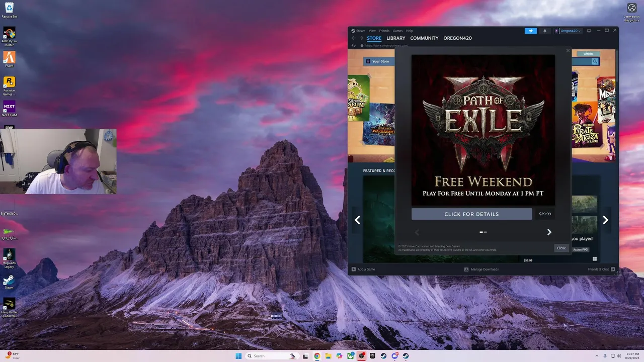The image size is (644, 362).
Task: Click the Close button in the popup
Action: pos(561,248)
